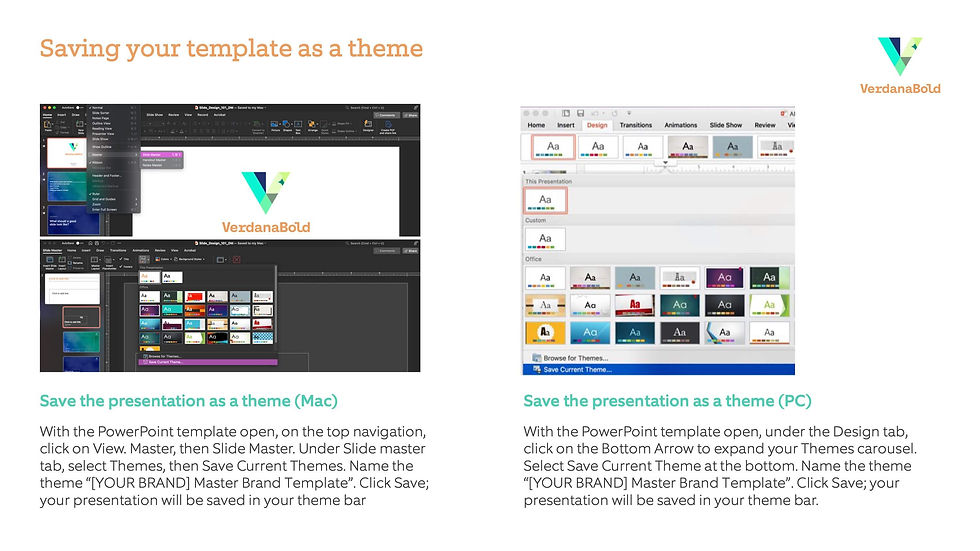Select the master slide thumbnail in Slide Master panel

pyautogui.click(x=72, y=289)
